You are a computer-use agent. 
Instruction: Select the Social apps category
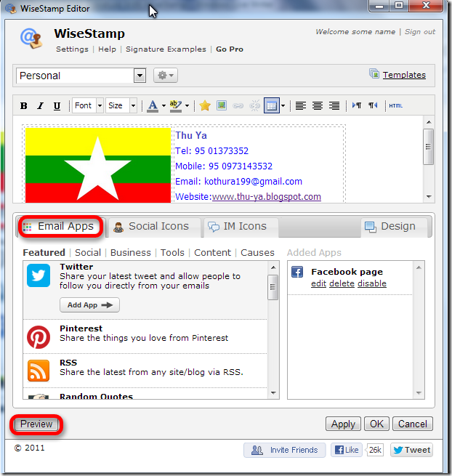tap(88, 253)
